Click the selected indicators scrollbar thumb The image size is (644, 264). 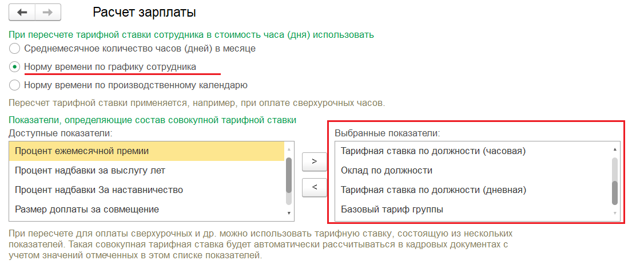pyautogui.click(x=615, y=192)
